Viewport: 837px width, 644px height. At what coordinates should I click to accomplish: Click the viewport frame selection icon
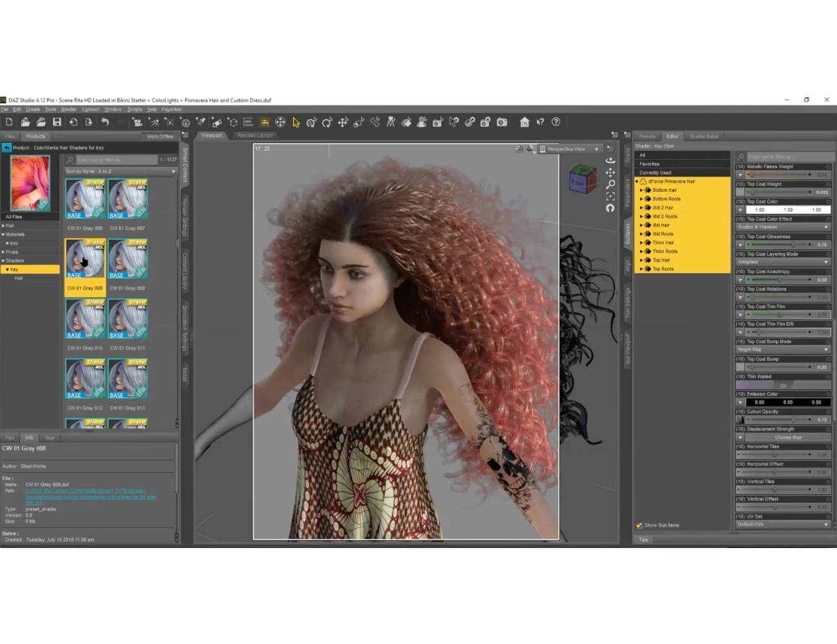tap(610, 196)
